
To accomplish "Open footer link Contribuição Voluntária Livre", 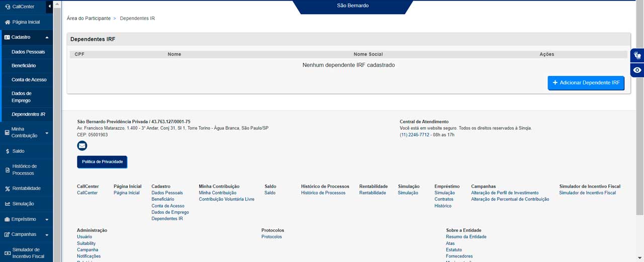I will pos(226,199).
